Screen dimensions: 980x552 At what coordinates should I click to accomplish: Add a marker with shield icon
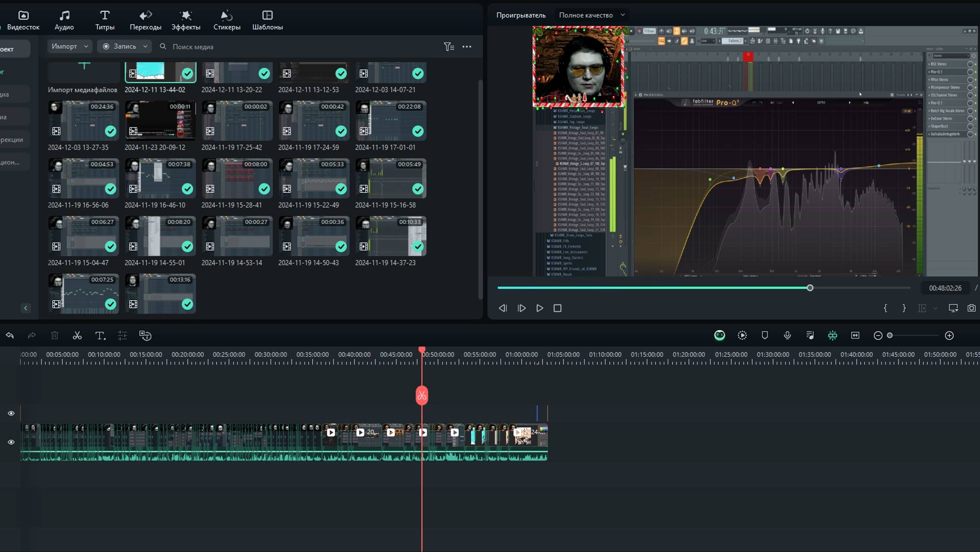(x=765, y=336)
